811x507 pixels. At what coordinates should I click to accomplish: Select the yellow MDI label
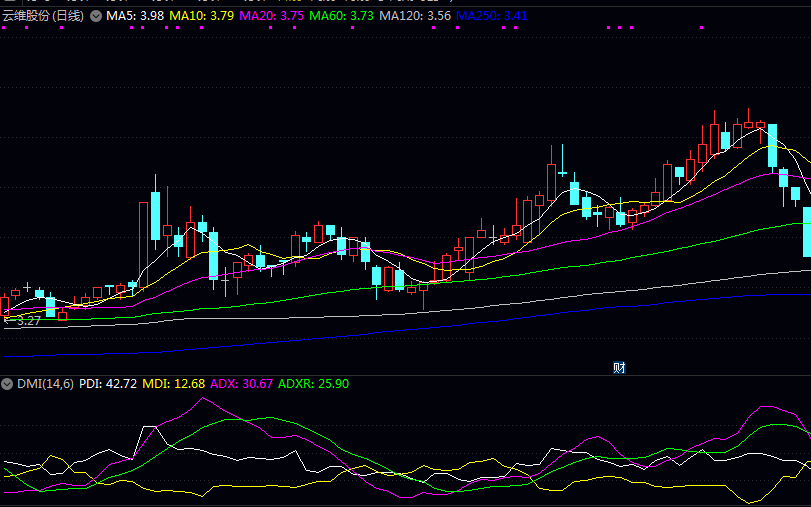(173, 384)
